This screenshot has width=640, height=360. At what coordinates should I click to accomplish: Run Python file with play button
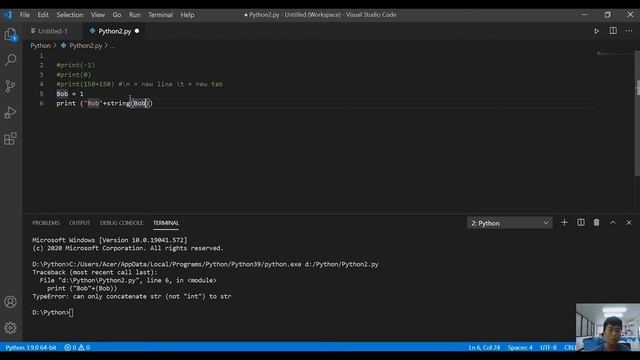click(x=596, y=31)
